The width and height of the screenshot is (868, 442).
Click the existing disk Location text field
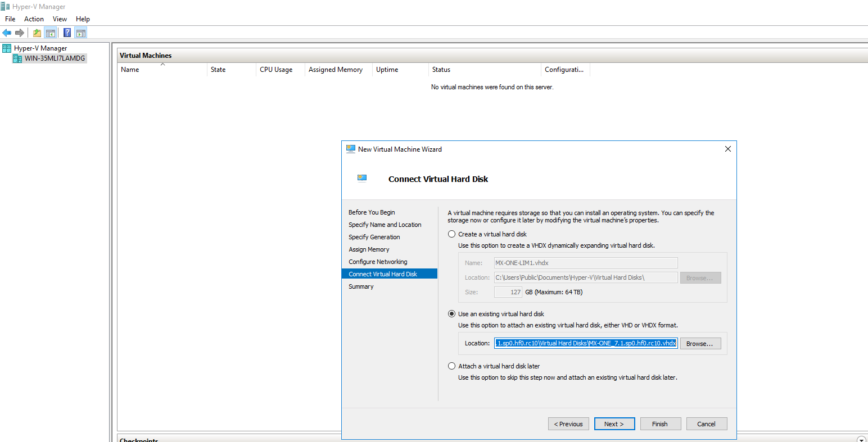click(586, 343)
